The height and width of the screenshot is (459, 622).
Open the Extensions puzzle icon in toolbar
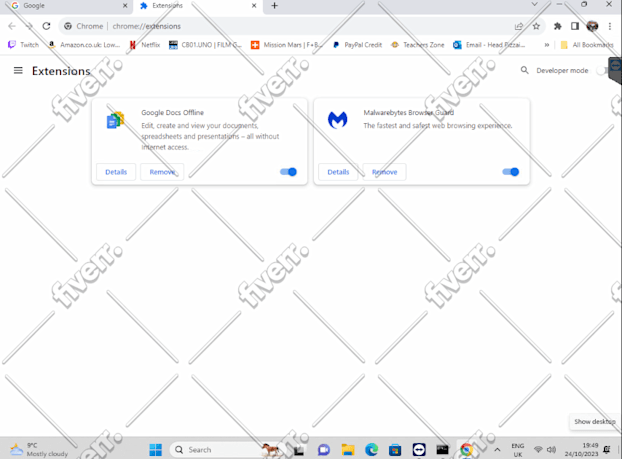557,26
